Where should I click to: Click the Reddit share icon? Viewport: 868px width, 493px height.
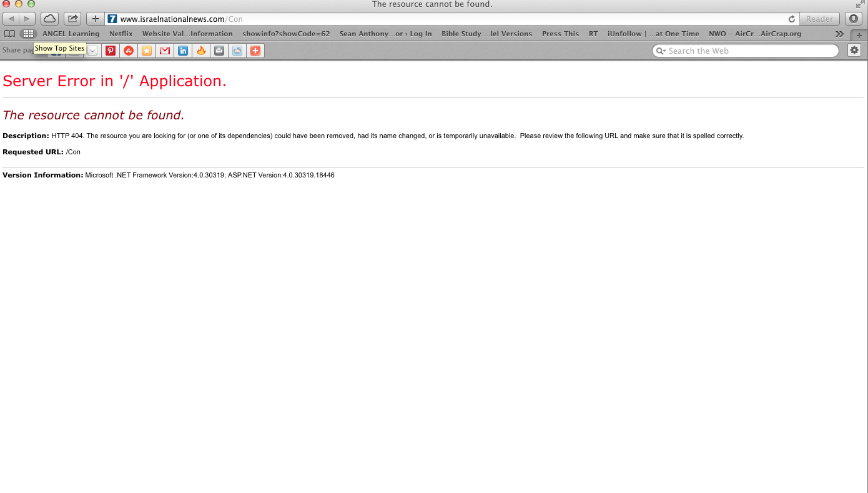237,51
